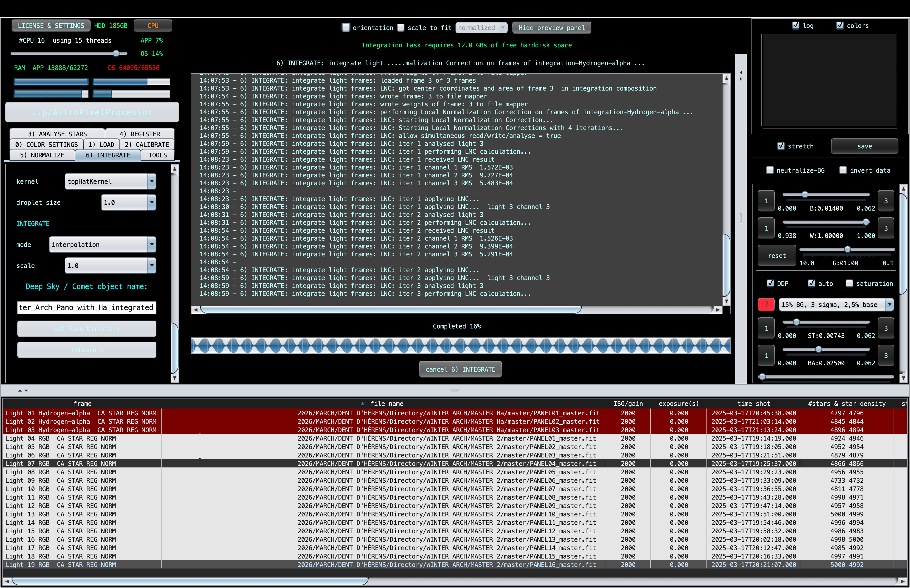Switch to the 4) REGISTER tab
The height and width of the screenshot is (588, 910).
click(139, 134)
